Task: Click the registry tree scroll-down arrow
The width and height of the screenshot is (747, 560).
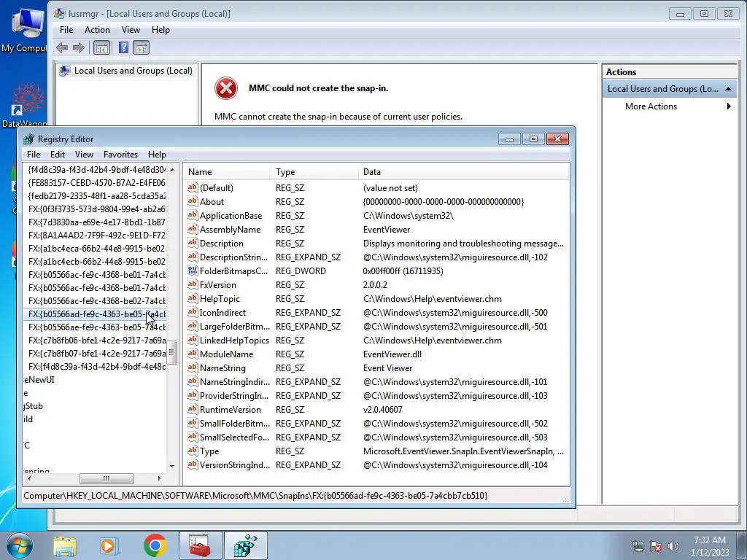Action: click(172, 466)
